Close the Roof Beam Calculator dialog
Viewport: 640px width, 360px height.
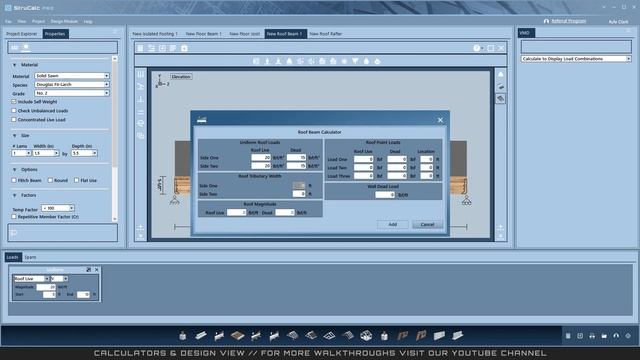(440, 120)
